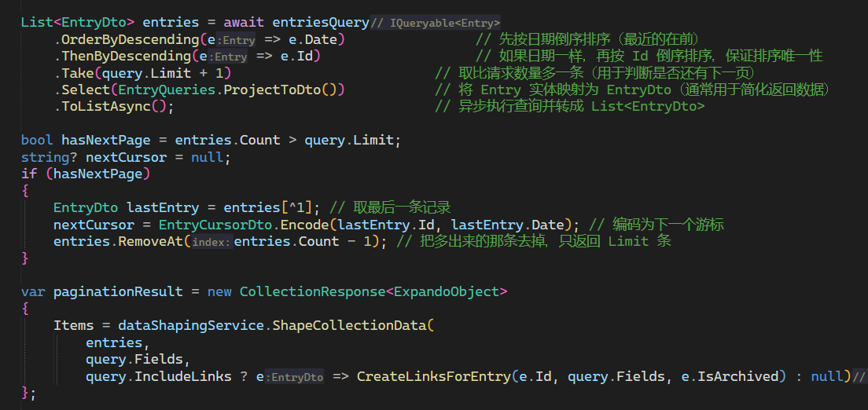Click the '.ToListAsync();' call
868x410 pixels.
point(114,106)
